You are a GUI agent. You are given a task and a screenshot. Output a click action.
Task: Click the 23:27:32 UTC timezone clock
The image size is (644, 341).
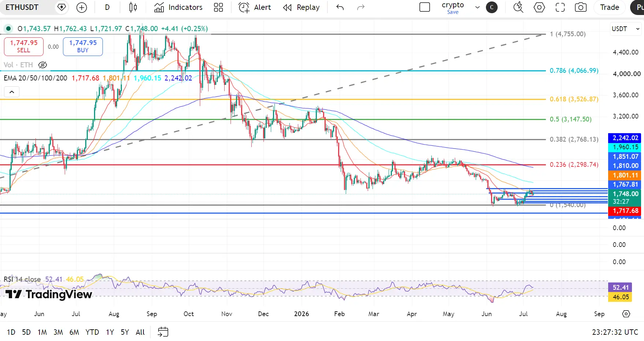(615, 332)
